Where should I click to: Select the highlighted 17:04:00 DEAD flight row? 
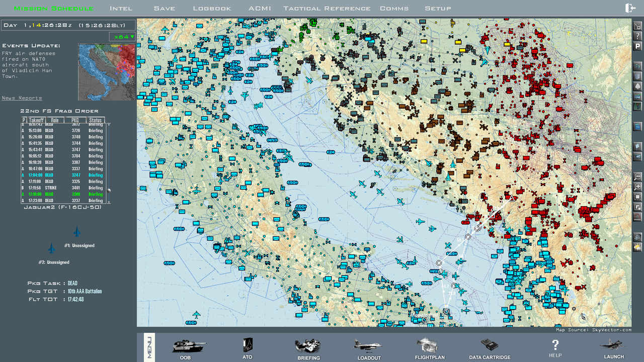tap(63, 175)
